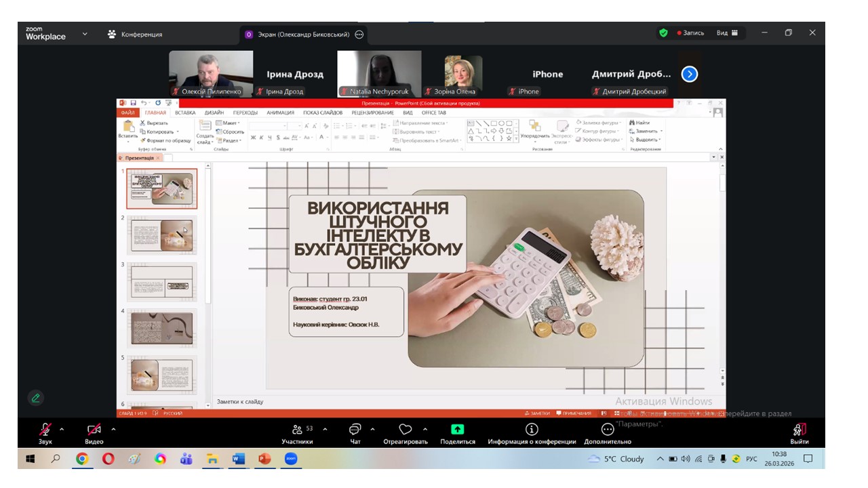Open the Вид view layout menu
The height and width of the screenshot is (488, 868).
pos(727,33)
